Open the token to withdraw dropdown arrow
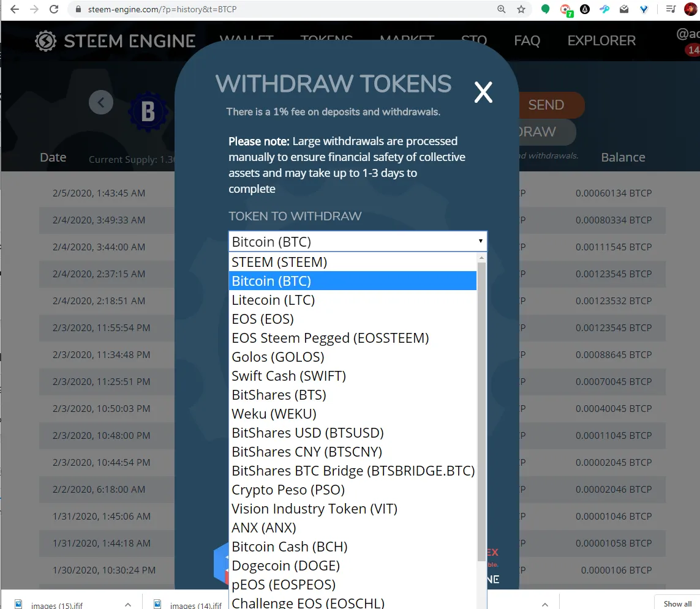The height and width of the screenshot is (609, 700). [480, 241]
